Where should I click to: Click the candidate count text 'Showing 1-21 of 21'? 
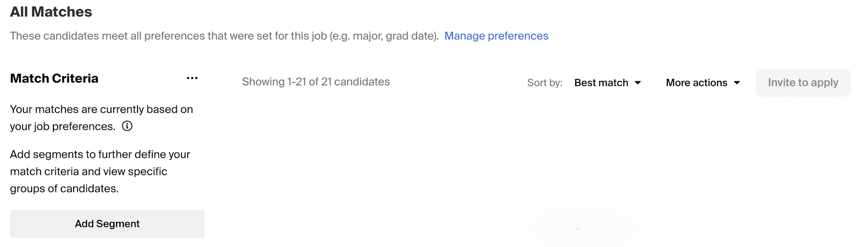coord(316,81)
